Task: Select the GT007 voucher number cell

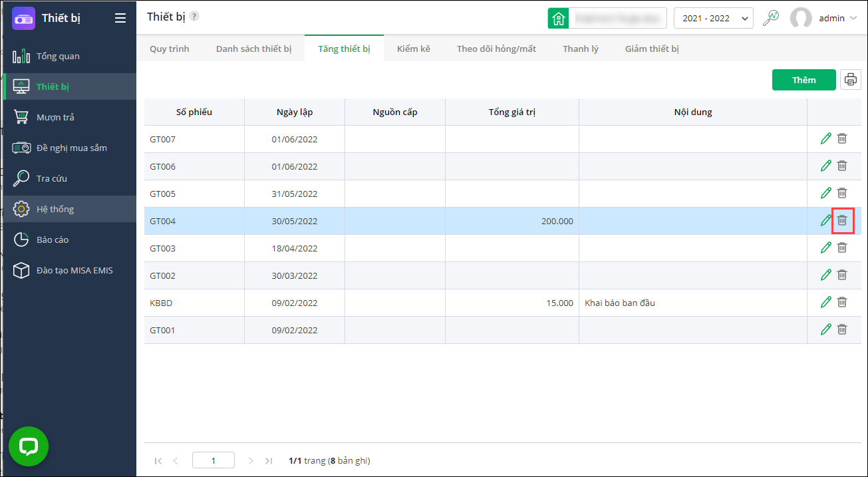Action: click(x=194, y=139)
